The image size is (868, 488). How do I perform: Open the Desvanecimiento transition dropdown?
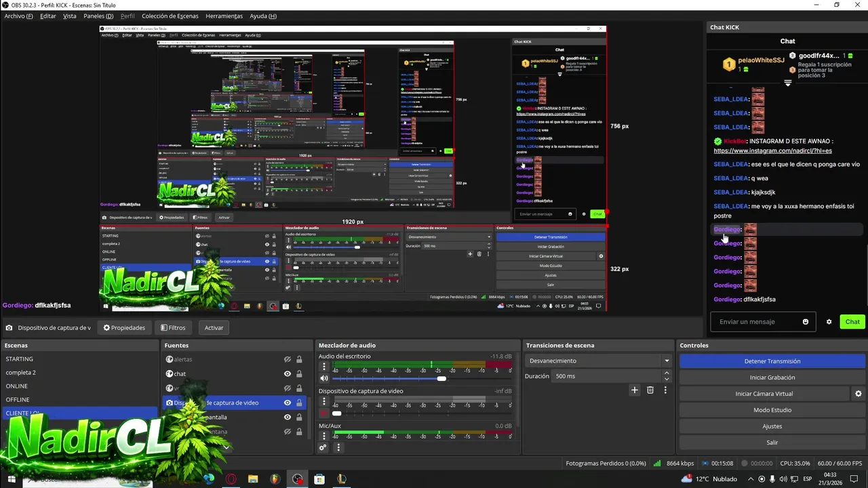click(x=599, y=361)
